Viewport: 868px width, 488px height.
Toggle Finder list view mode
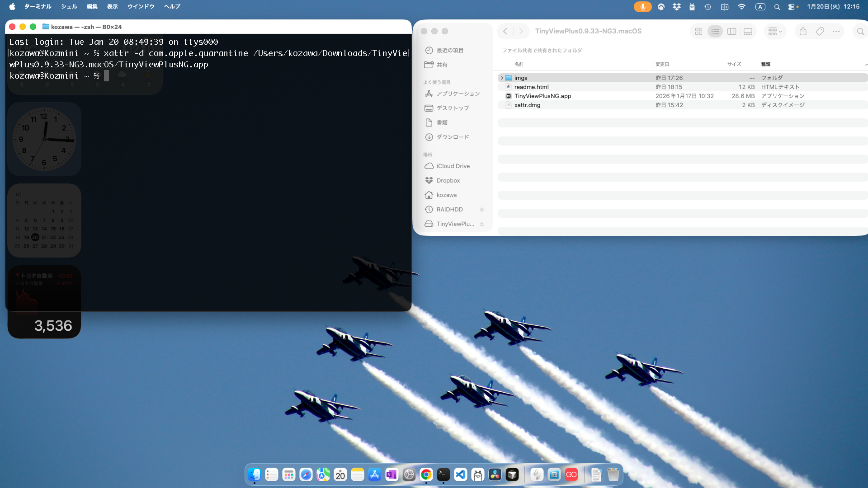click(715, 32)
